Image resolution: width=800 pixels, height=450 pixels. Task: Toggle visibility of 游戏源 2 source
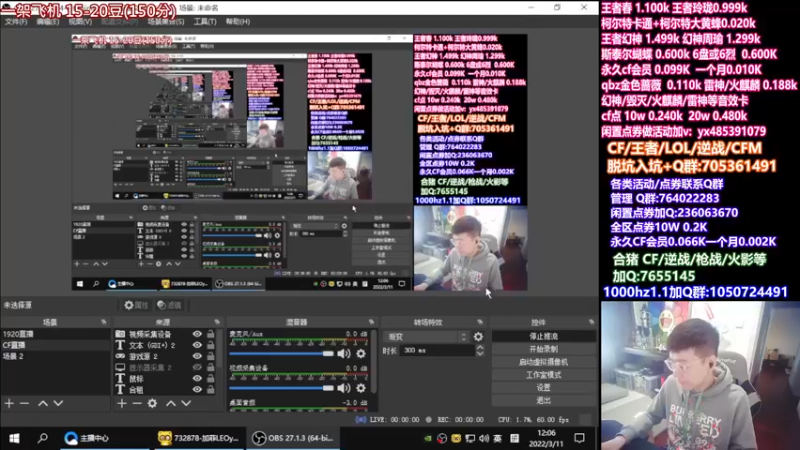coord(197,356)
